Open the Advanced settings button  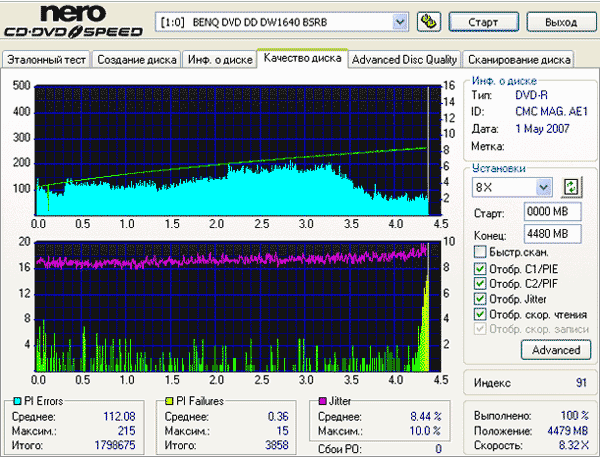tap(556, 350)
